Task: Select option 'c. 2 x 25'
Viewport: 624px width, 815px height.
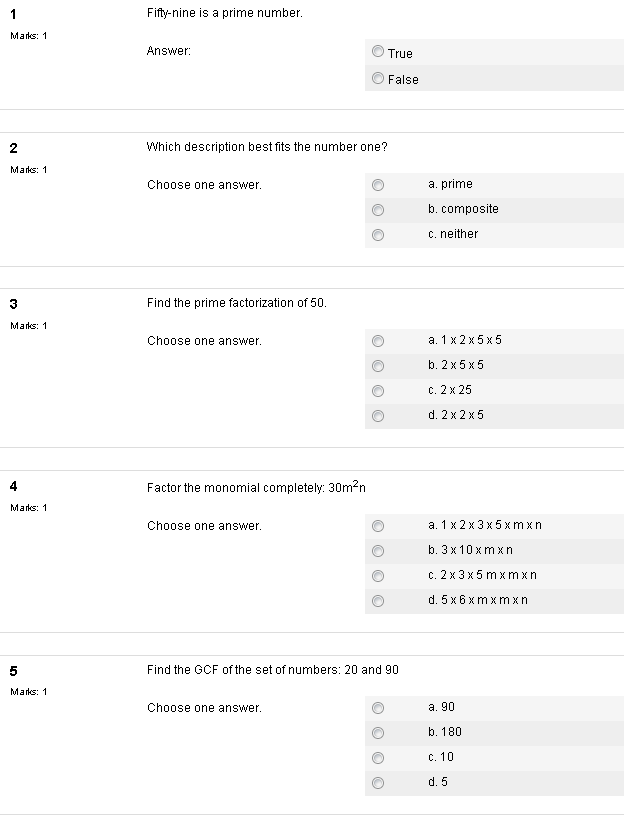Action: tap(378, 390)
